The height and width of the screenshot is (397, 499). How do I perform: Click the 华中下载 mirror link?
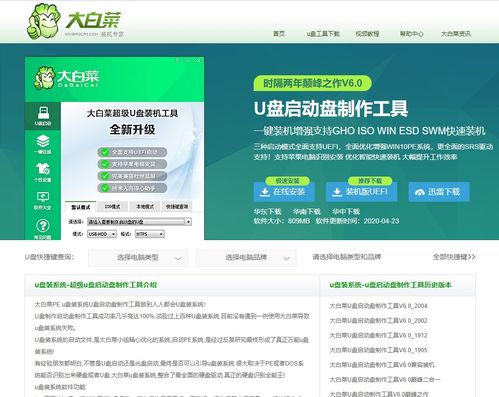[346, 212]
